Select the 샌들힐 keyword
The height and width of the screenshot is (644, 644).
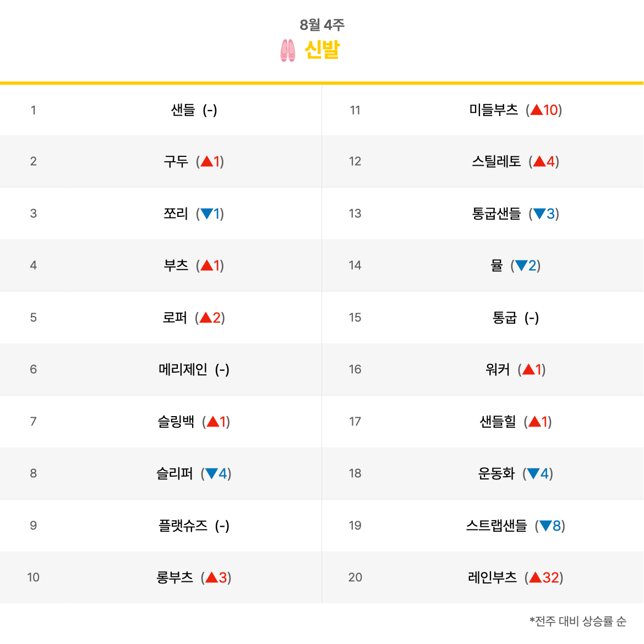(498, 422)
